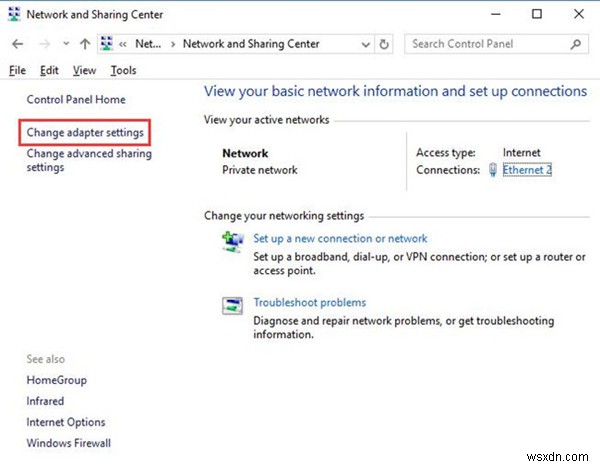Image resolution: width=600 pixels, height=467 pixels.
Task: Click the Network and Sharing Center title icon
Action: (x=14, y=15)
